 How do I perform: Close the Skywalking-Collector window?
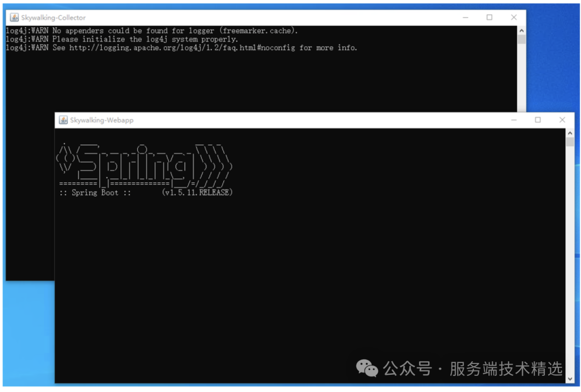[x=514, y=17]
